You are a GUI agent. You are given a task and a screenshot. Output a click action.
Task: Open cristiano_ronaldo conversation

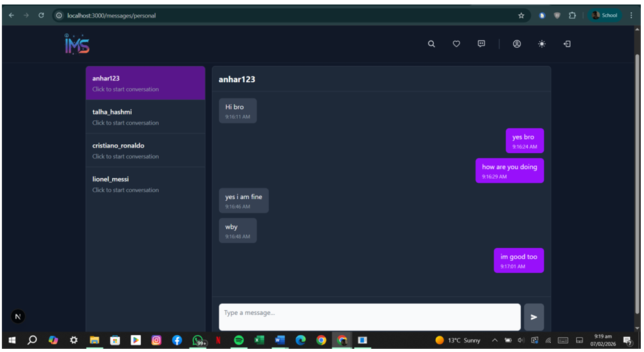[x=145, y=150]
